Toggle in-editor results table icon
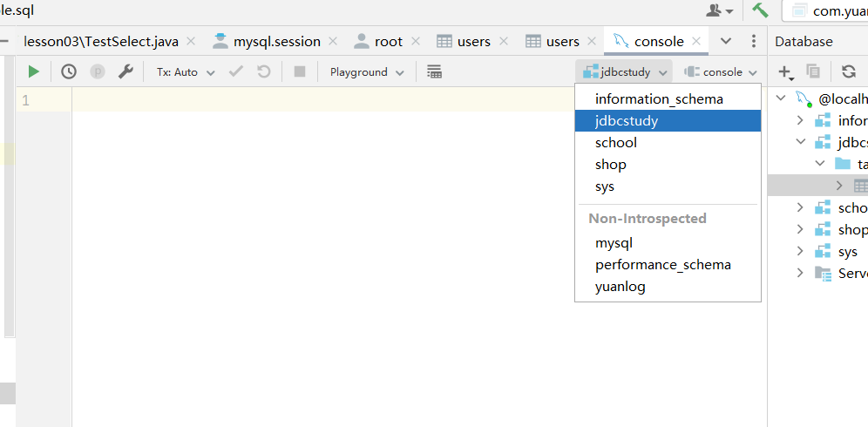Viewport: 868px width, 427px height. [434, 72]
